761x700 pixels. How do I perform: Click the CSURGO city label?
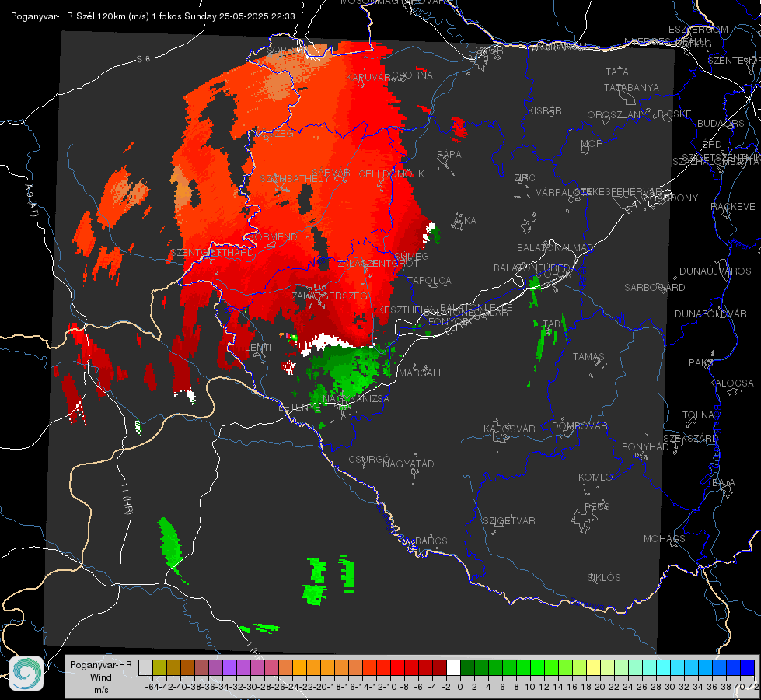click(x=369, y=460)
